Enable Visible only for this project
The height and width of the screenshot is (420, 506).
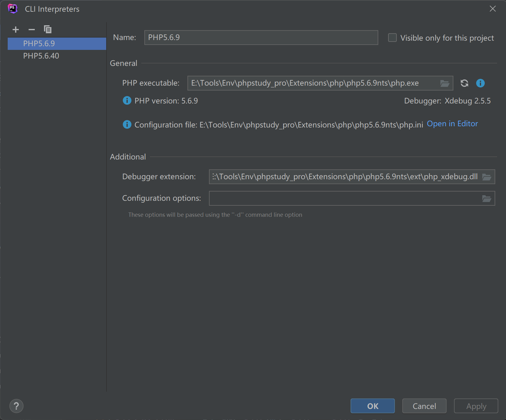click(x=392, y=38)
